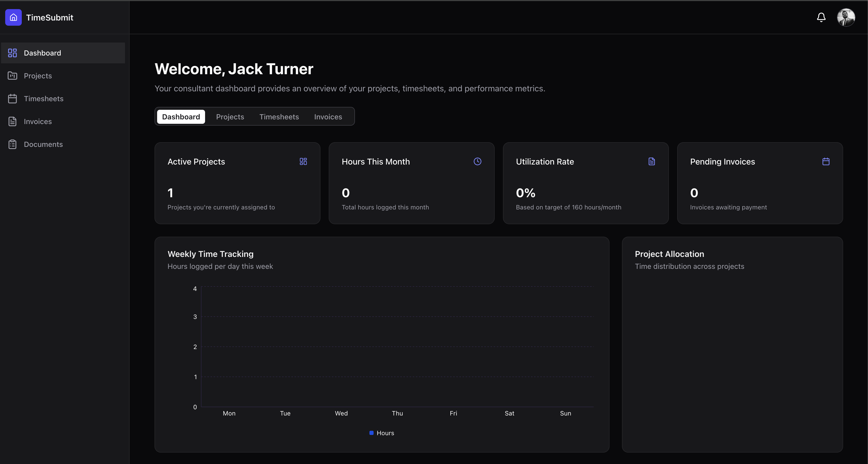The image size is (868, 464).
Task: Open Timesheets from the sidebar
Action: [x=44, y=98]
